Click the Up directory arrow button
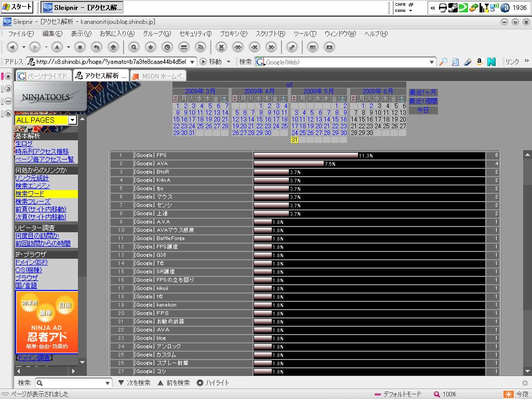The width and height of the screenshot is (532, 399). point(57,47)
